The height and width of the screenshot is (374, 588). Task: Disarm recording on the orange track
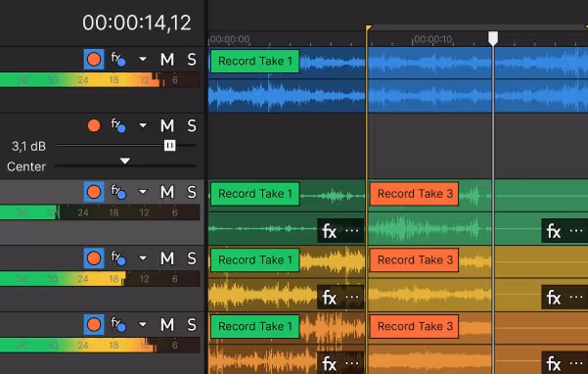(x=94, y=324)
